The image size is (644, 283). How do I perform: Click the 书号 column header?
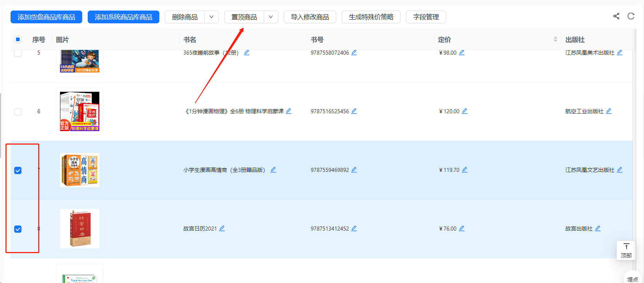coord(317,39)
